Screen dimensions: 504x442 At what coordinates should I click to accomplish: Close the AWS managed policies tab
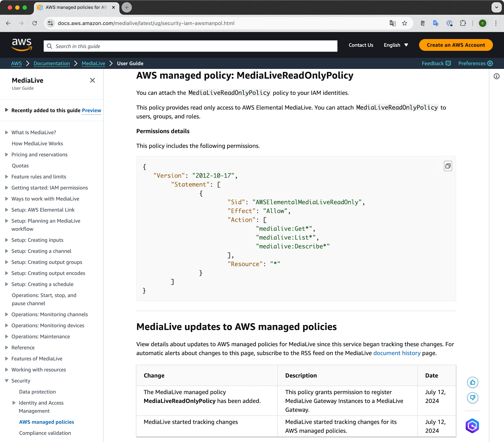[113, 7]
